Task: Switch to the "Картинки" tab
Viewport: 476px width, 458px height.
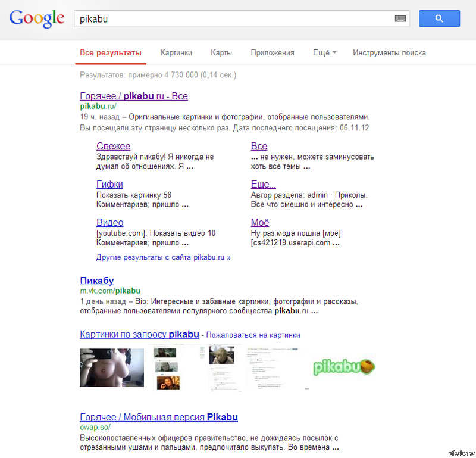Action: tap(176, 52)
